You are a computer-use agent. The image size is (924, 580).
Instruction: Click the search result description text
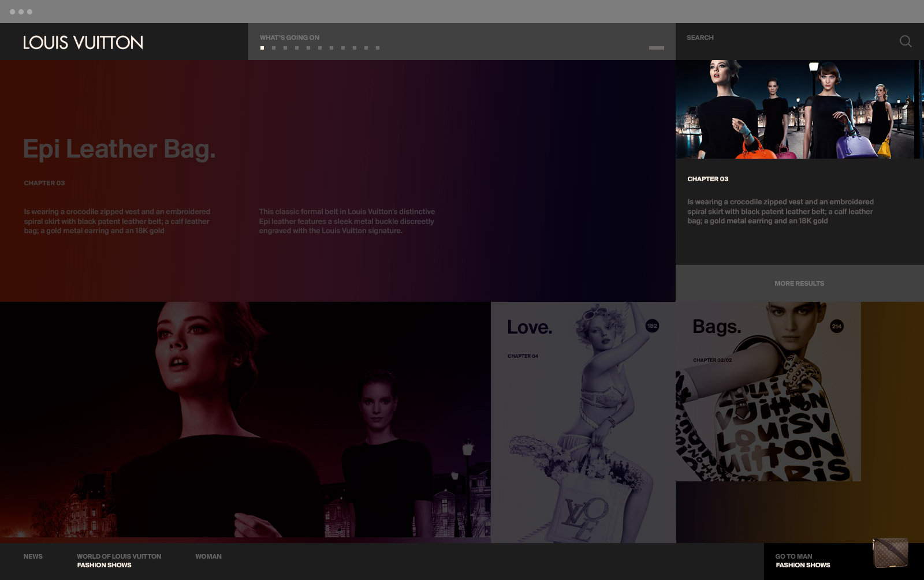780,211
